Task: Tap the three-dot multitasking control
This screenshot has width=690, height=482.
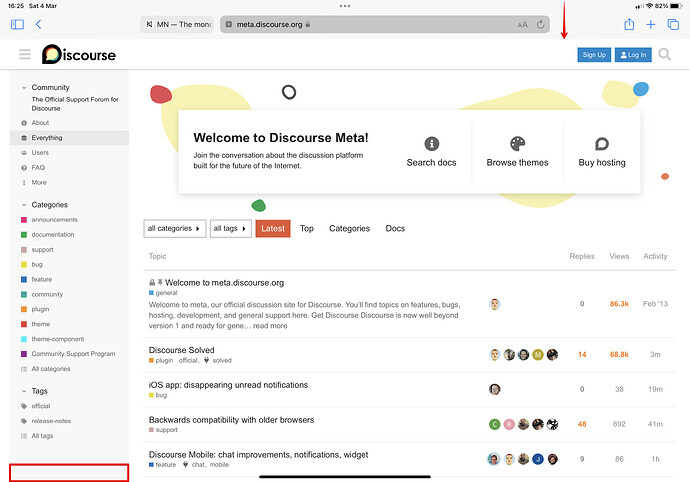Action: point(345,6)
